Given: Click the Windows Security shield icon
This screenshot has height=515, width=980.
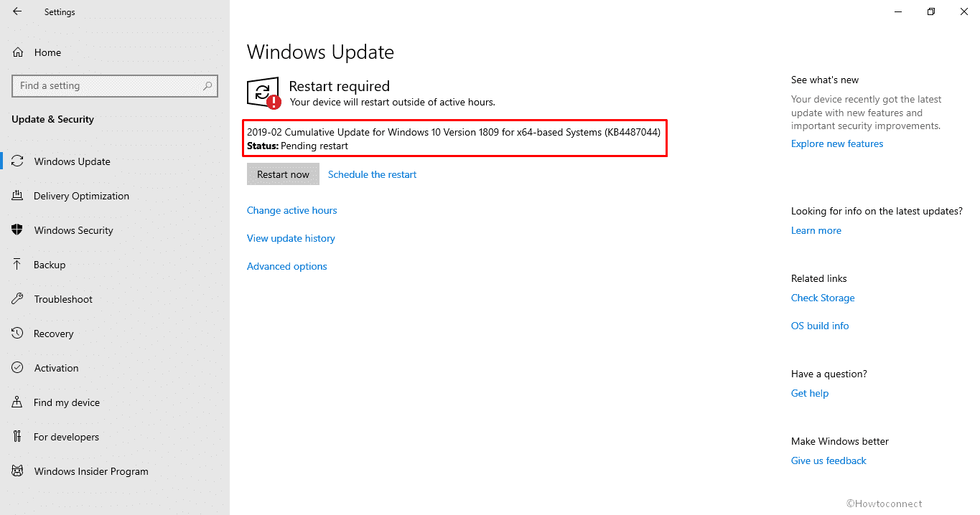Looking at the screenshot, I should [18, 230].
